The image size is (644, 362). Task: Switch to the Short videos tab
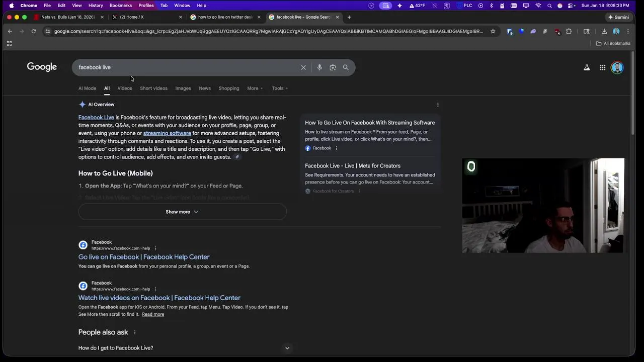tap(153, 88)
